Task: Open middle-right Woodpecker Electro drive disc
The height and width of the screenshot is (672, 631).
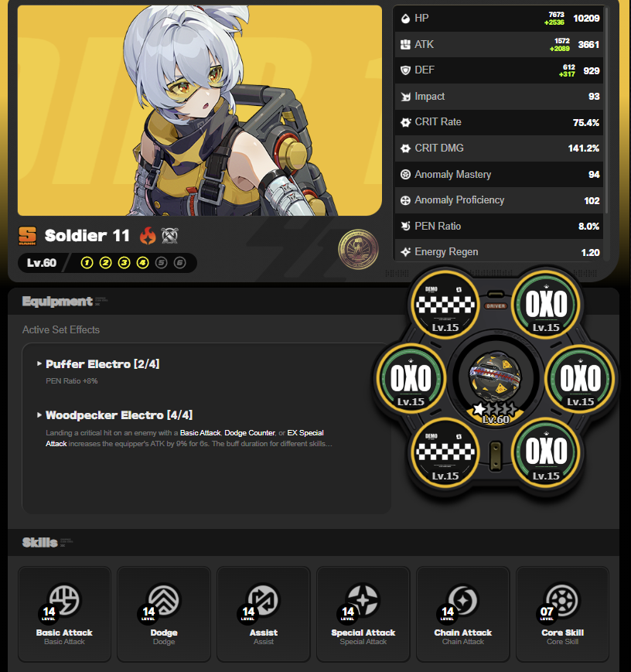Action: 581,379
